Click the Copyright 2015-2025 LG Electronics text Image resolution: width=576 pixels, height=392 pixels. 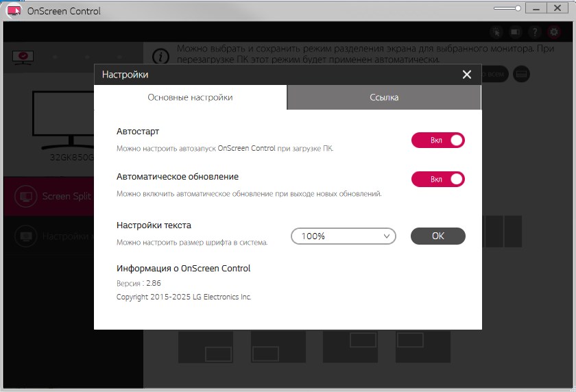pyautogui.click(x=184, y=297)
